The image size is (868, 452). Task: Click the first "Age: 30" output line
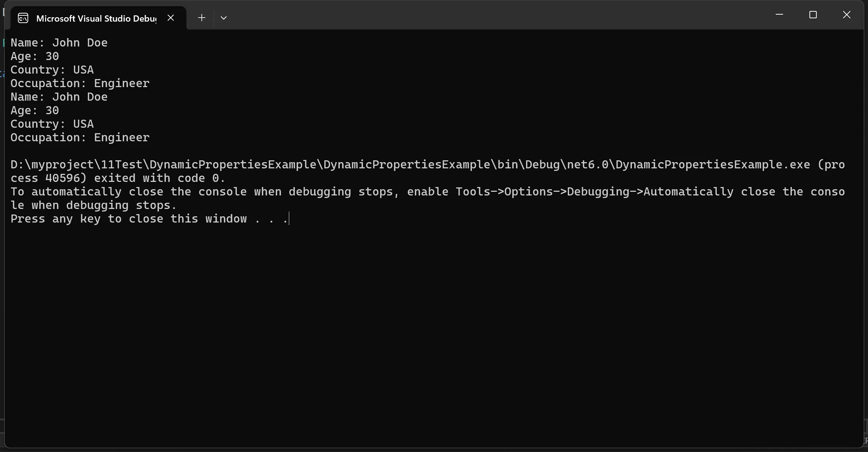[35, 56]
